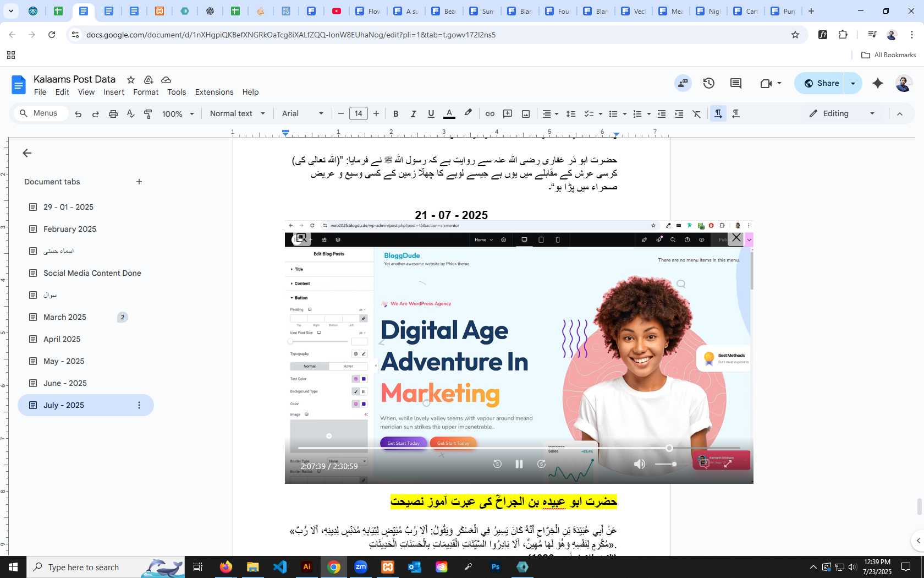Toggle underline formatting
924x578 pixels.
point(431,114)
